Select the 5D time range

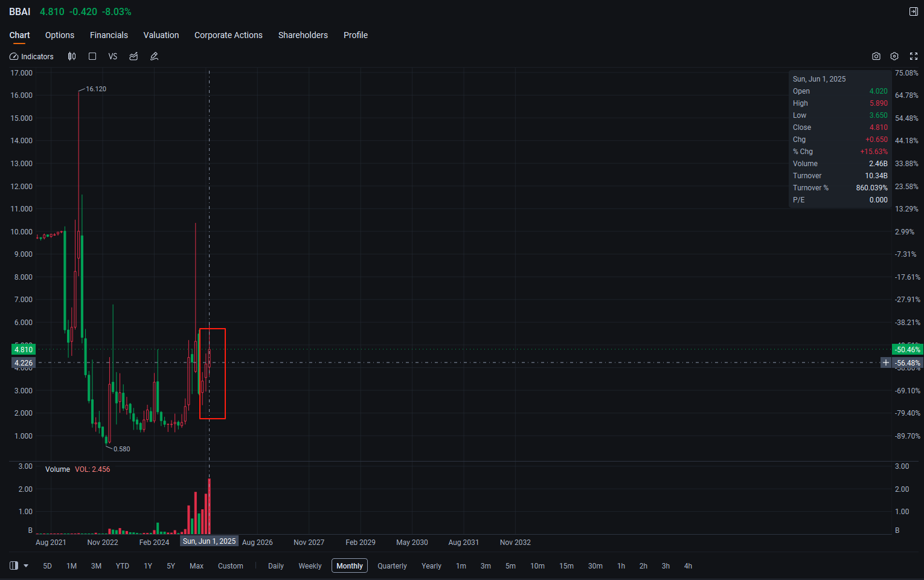point(48,566)
